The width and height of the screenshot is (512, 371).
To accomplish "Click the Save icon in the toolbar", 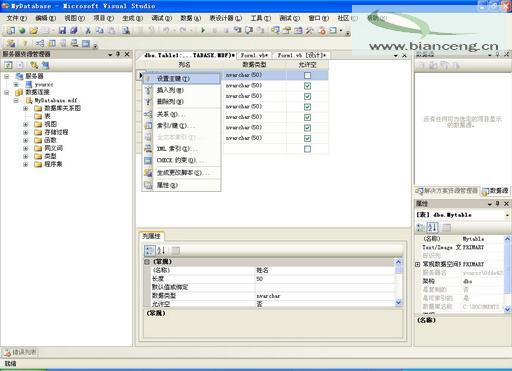I will click(62, 31).
